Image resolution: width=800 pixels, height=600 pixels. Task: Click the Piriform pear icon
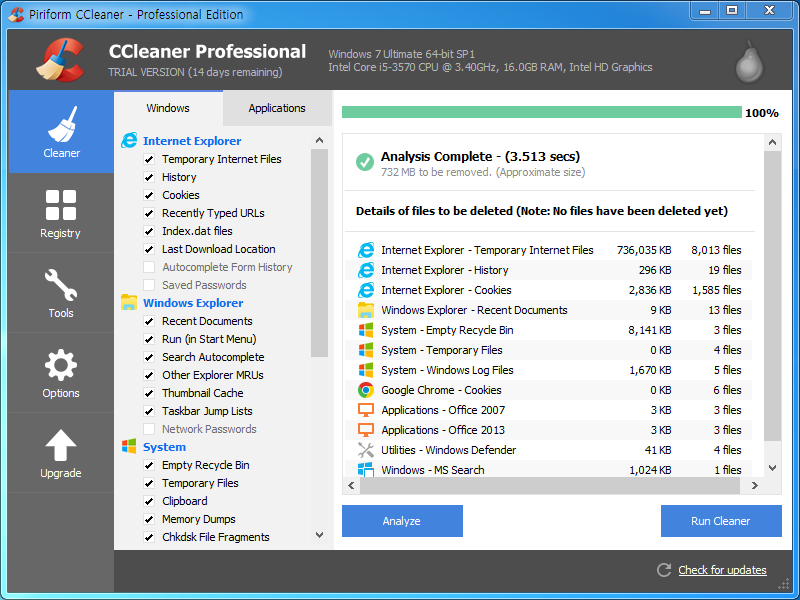click(749, 63)
